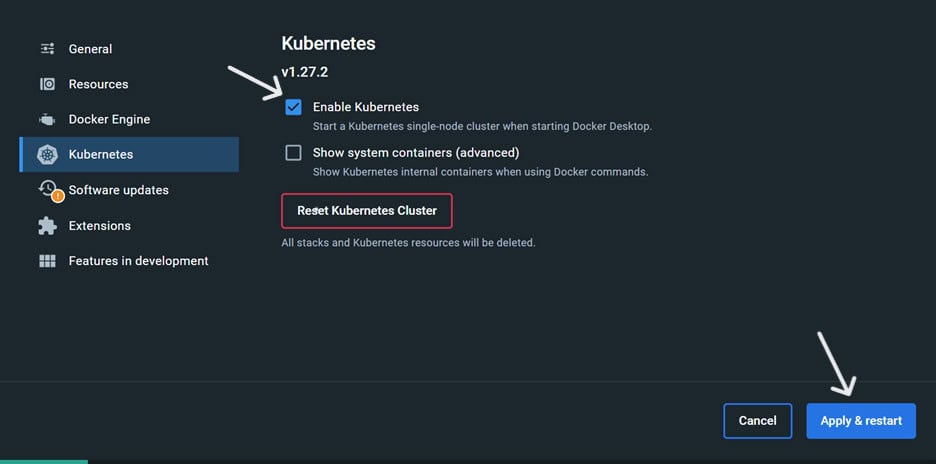Viewport: 936px width, 464px height.
Task: Click the orange update notification badge
Action: pos(57,196)
